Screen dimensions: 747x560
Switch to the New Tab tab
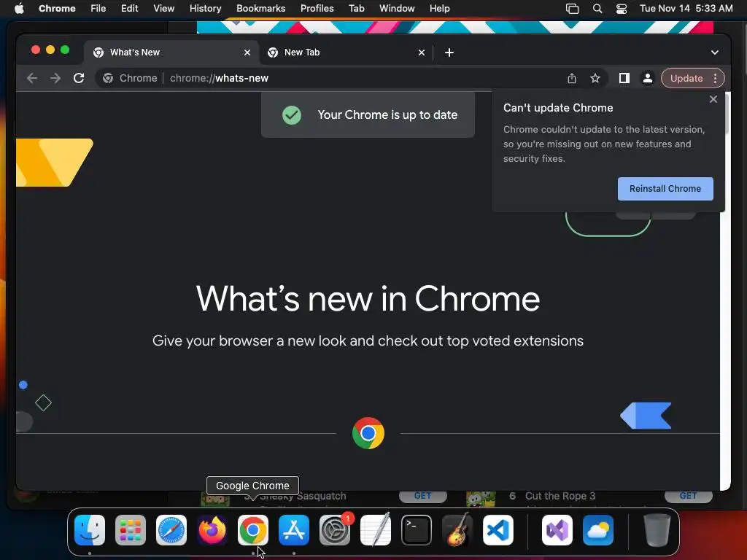click(x=347, y=52)
